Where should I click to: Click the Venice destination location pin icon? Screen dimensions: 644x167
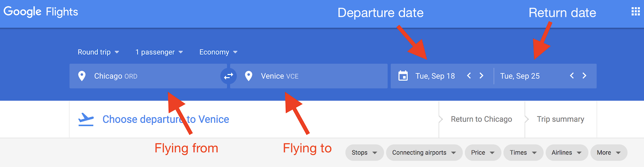click(249, 76)
